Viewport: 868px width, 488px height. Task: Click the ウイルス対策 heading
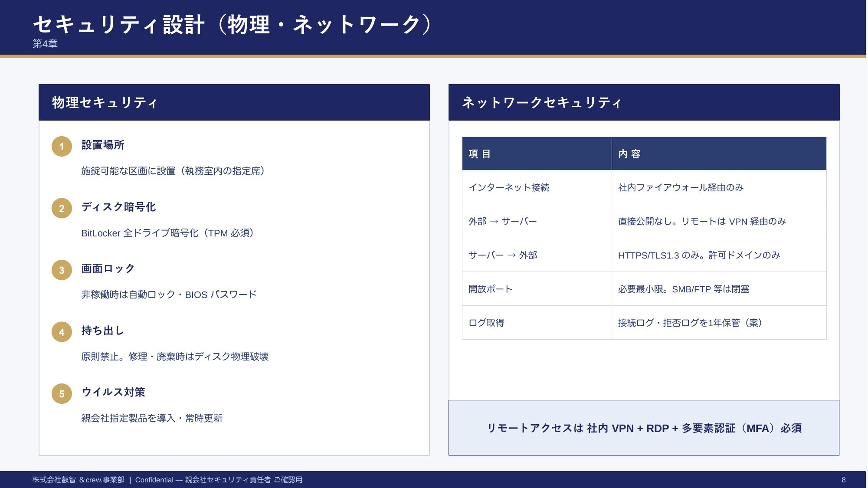coord(113,392)
